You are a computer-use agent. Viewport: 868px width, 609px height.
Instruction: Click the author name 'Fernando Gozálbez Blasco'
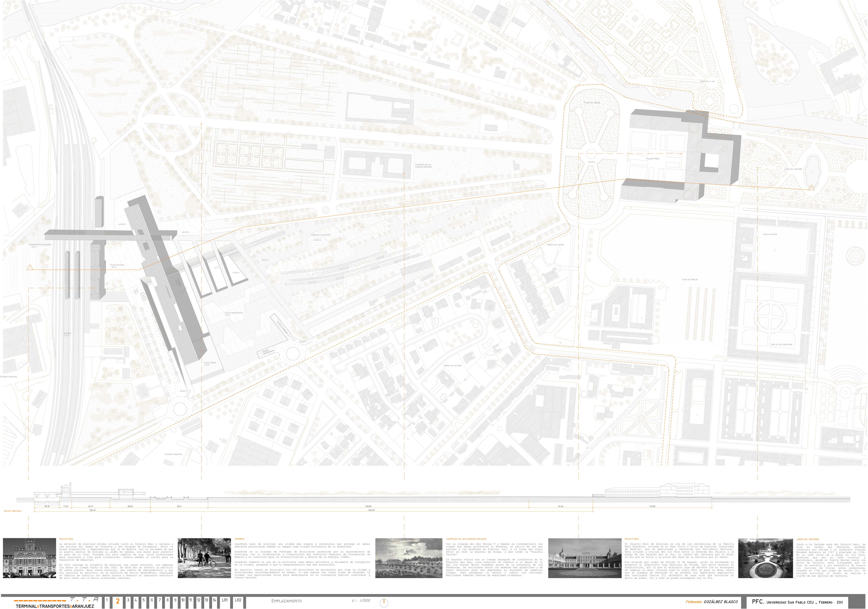[712, 602]
